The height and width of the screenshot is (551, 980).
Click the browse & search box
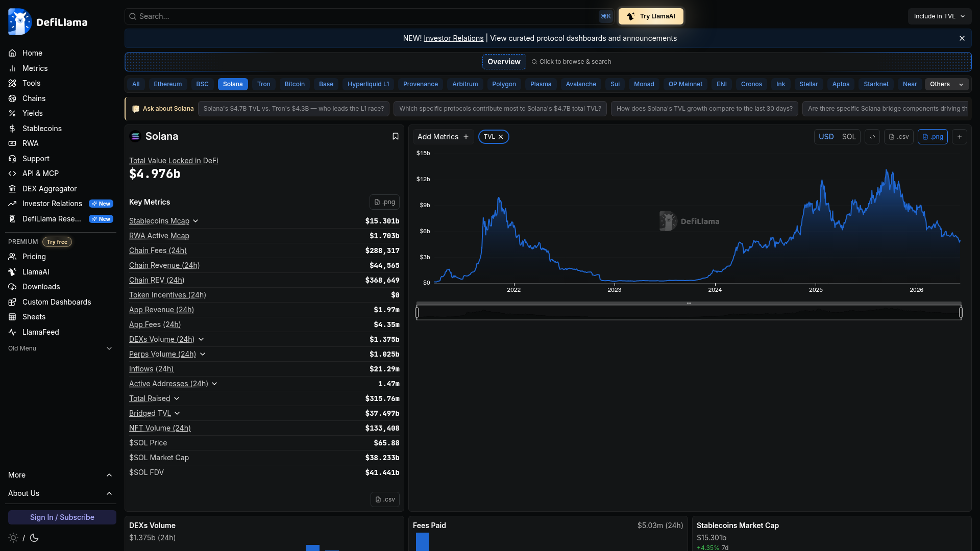click(x=571, y=62)
